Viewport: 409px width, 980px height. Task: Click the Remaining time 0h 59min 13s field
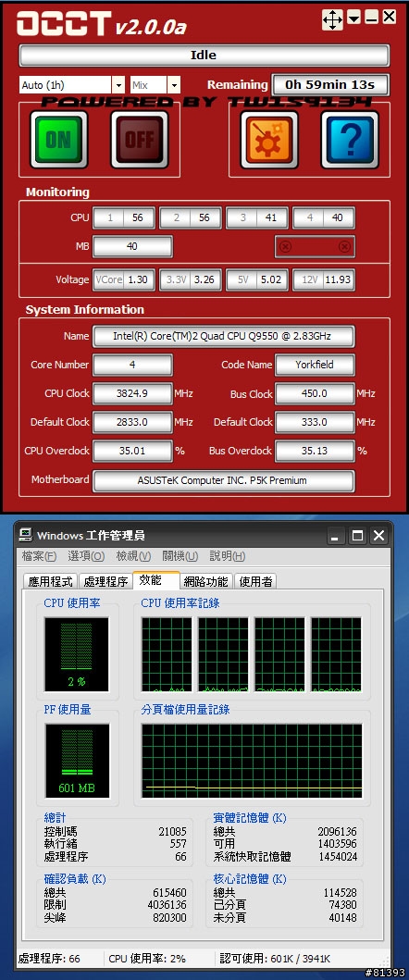330,84
